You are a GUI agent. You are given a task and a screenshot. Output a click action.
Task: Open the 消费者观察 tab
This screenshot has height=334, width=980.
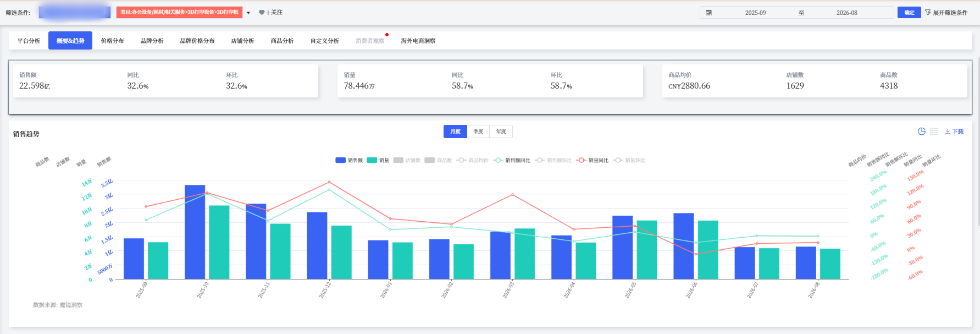pyautogui.click(x=370, y=41)
